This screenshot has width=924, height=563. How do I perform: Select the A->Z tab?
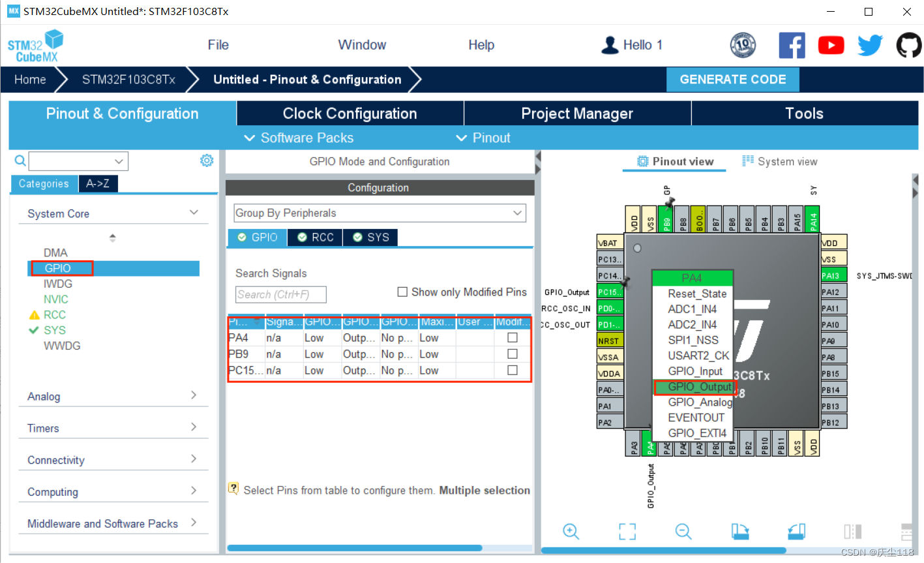pos(98,184)
